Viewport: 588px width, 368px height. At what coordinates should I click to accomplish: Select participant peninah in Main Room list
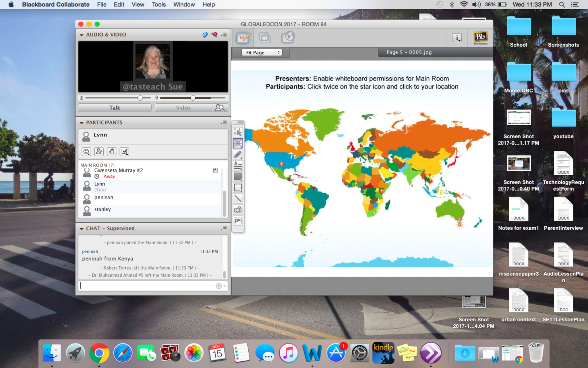point(104,198)
